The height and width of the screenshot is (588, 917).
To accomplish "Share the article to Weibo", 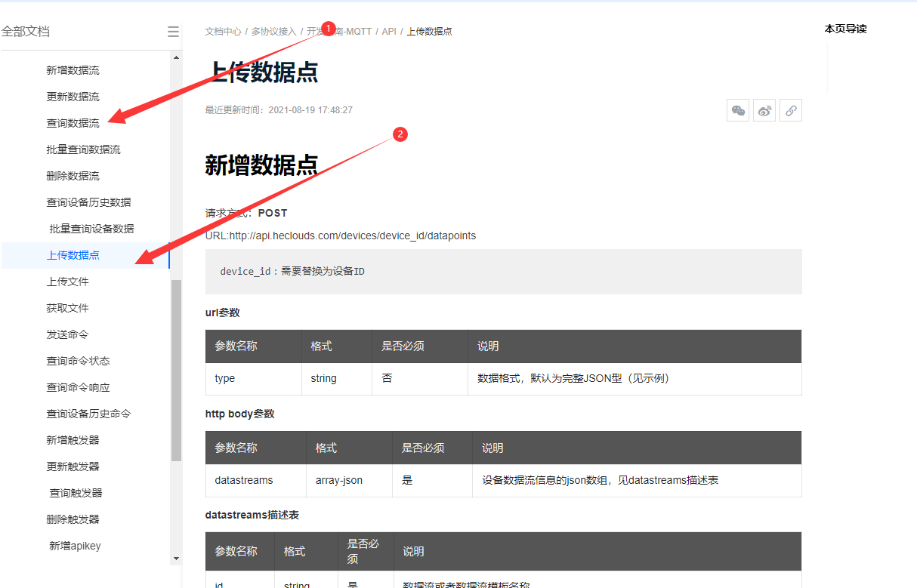I will 764,110.
